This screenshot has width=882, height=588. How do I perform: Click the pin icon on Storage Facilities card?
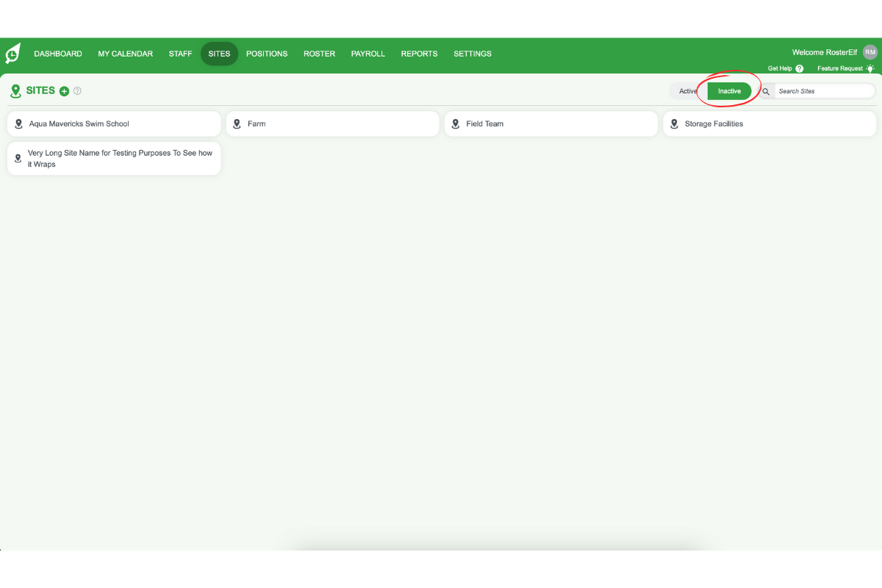click(x=674, y=123)
